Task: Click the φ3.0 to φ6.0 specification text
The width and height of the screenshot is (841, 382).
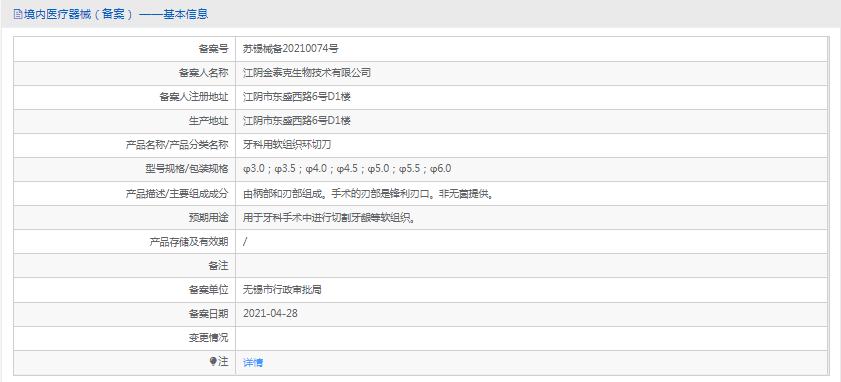Action: tap(347, 169)
